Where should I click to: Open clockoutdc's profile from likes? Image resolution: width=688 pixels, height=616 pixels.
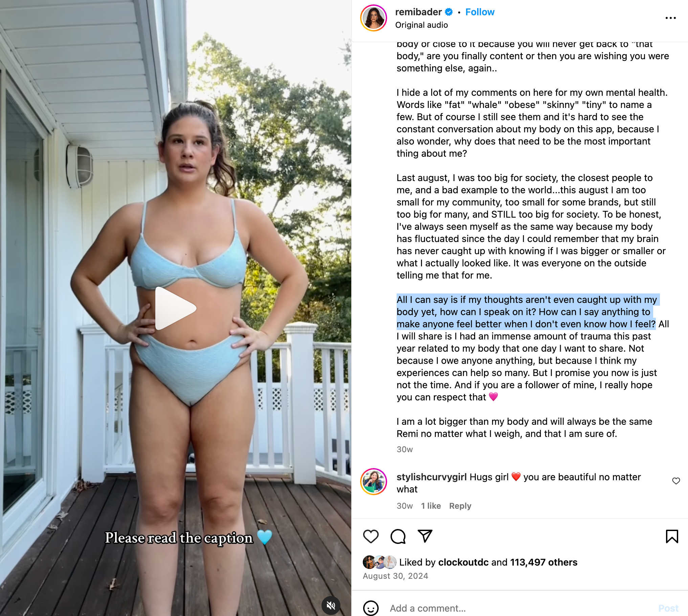click(x=463, y=562)
